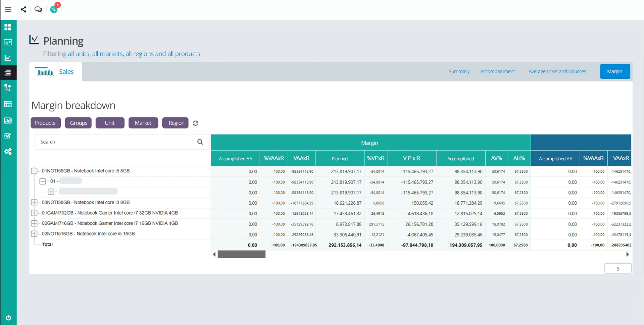
Task: Refresh the margin breakdown with reload icon
Action: pyautogui.click(x=196, y=123)
